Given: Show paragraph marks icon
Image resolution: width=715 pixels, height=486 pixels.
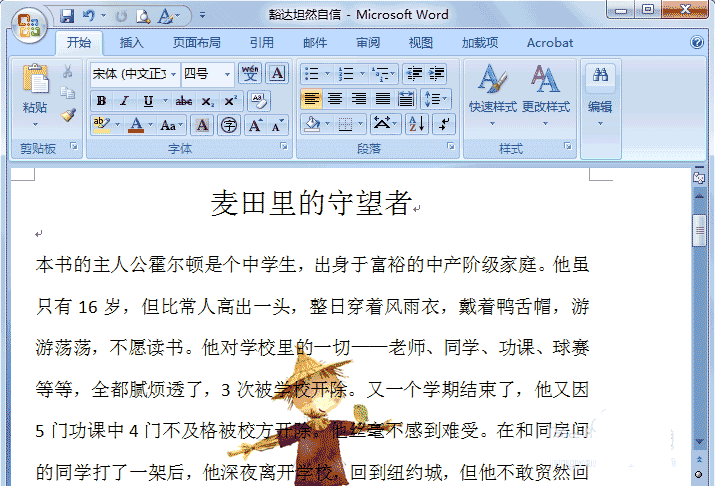Looking at the screenshot, I should point(441,124).
